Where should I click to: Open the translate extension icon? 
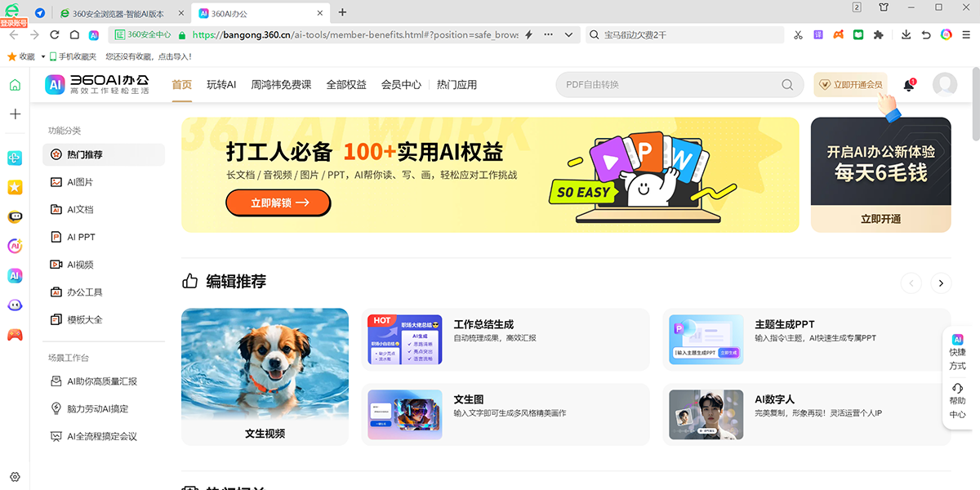(818, 35)
